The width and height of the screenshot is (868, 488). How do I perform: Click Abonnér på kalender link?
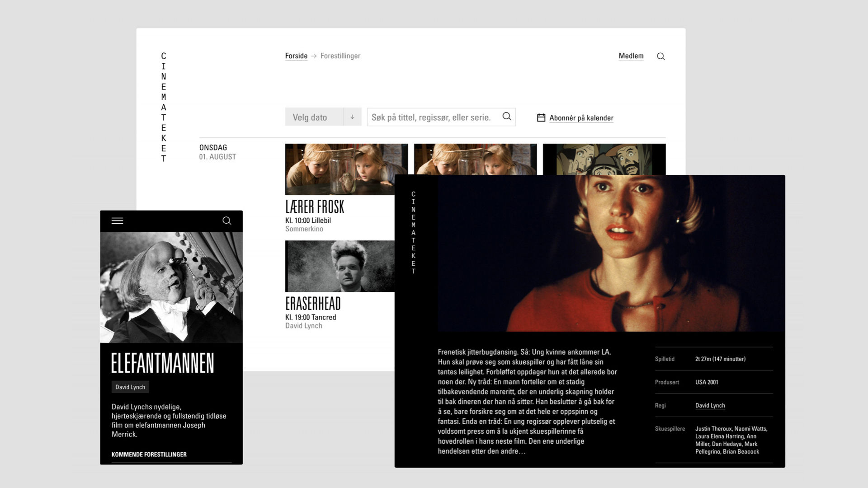click(x=581, y=118)
